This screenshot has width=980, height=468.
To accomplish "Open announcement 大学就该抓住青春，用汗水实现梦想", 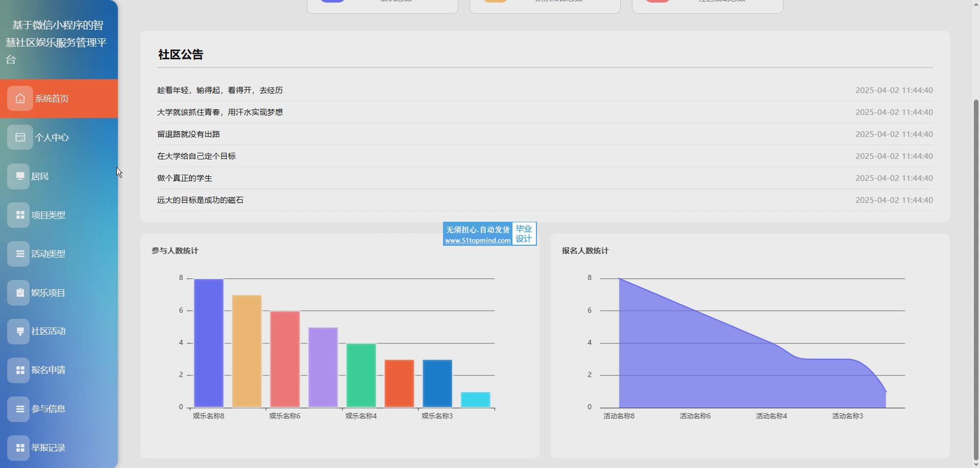I will 220,112.
